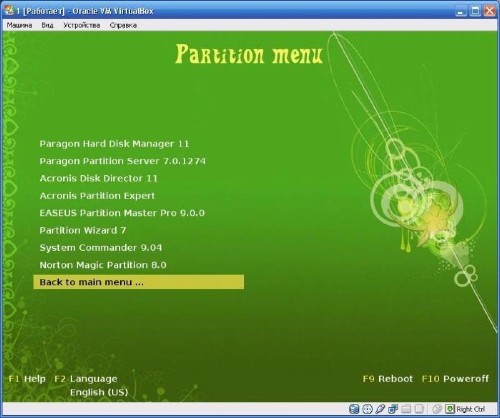
Task: Minimize the VirtualBox window
Action: click(x=461, y=11)
